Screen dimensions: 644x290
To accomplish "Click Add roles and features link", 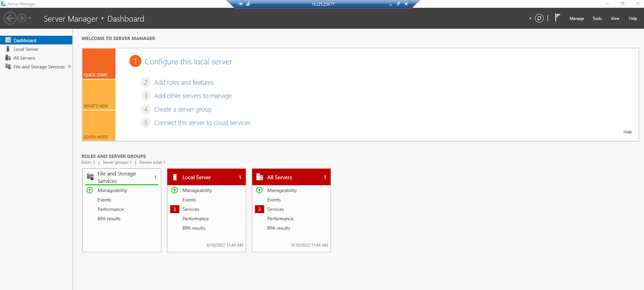I will (184, 82).
